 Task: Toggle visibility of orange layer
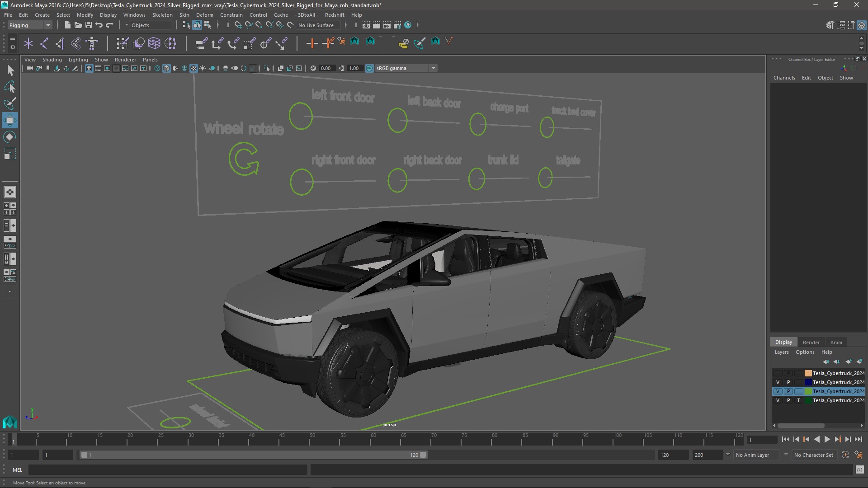778,373
